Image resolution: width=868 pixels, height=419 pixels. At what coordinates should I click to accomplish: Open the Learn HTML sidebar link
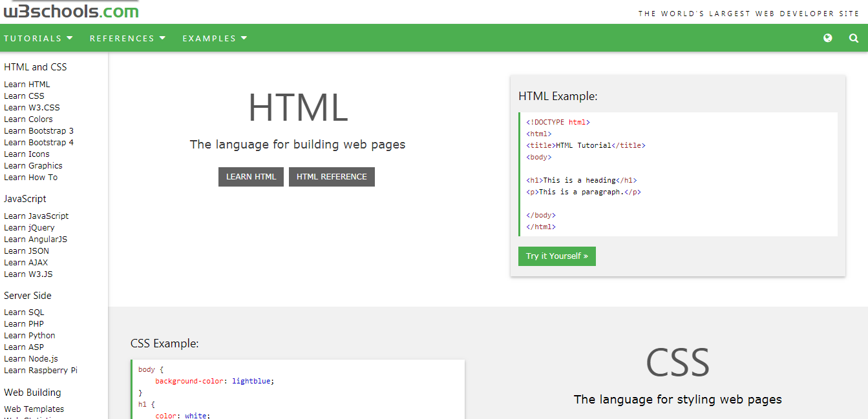click(x=26, y=85)
